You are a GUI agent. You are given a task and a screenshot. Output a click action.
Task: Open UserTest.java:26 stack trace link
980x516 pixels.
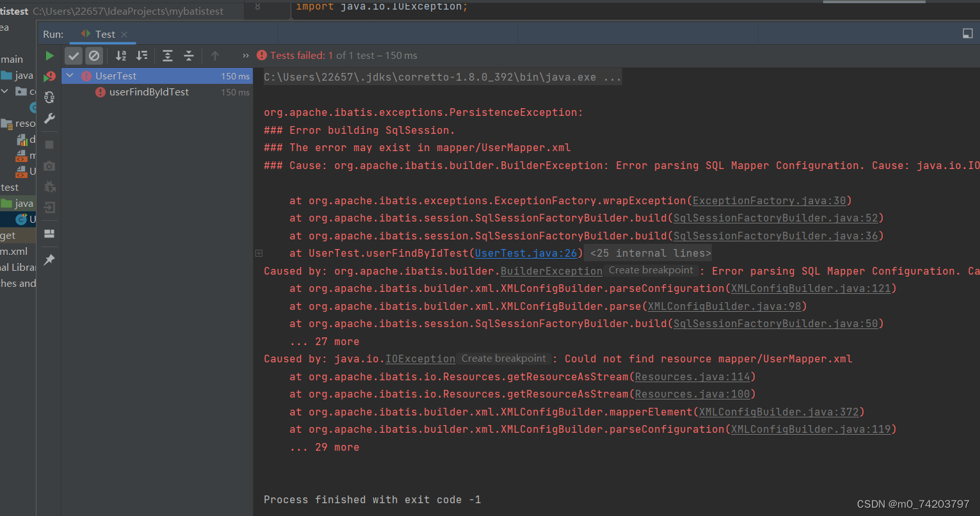click(526, 252)
